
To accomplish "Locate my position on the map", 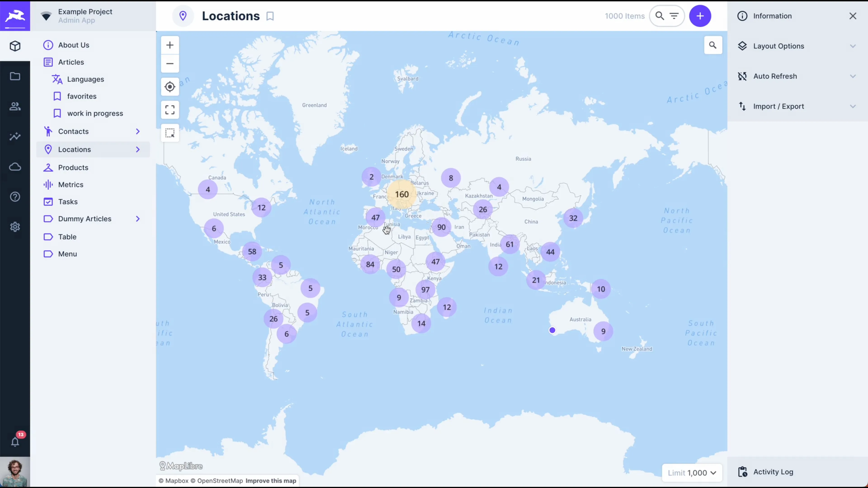I will [x=170, y=87].
